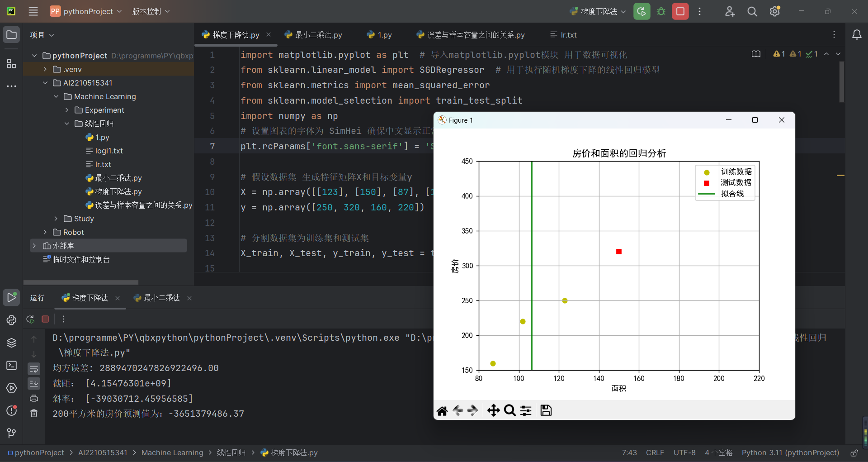The height and width of the screenshot is (462, 868).
Task: Click editor vertical scrollbar thumb
Action: pyautogui.click(x=842, y=81)
